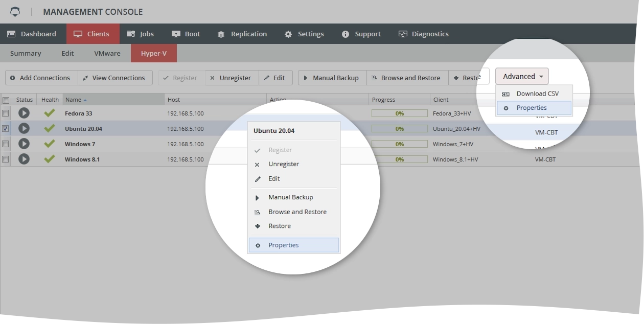Select disabled Register context menu entry
The image size is (644, 324).
[x=294, y=150]
